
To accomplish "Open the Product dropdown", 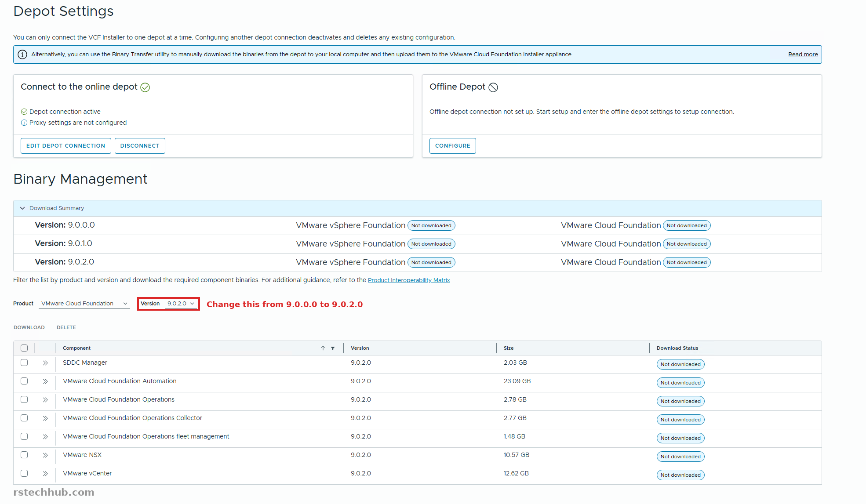I will click(84, 304).
